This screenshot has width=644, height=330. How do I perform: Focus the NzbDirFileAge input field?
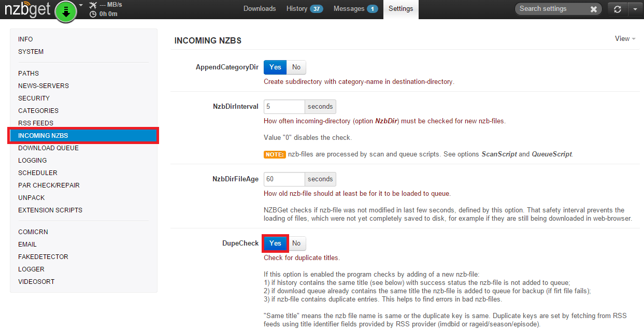tap(284, 179)
